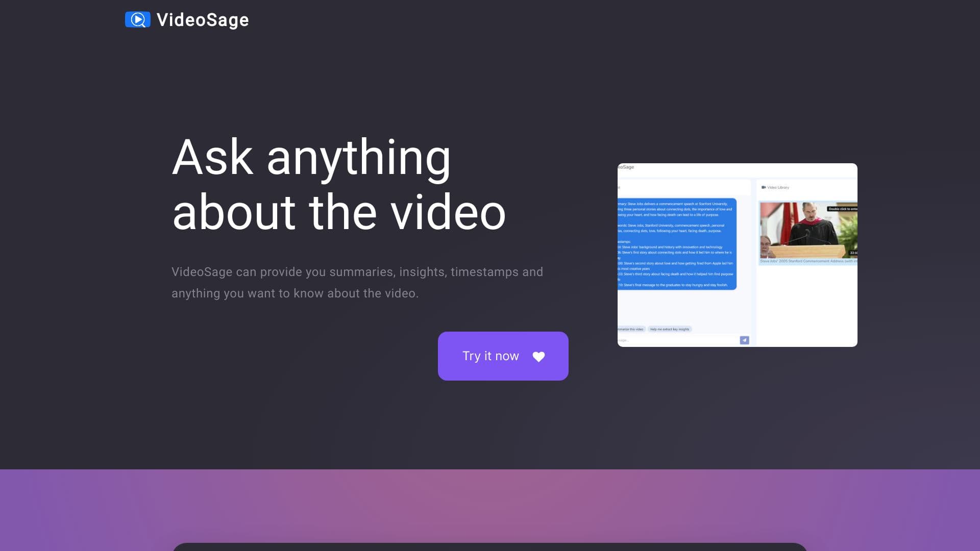The width and height of the screenshot is (980, 551).
Task: Click the 'Ask anything about the video' heading
Action: tap(339, 184)
